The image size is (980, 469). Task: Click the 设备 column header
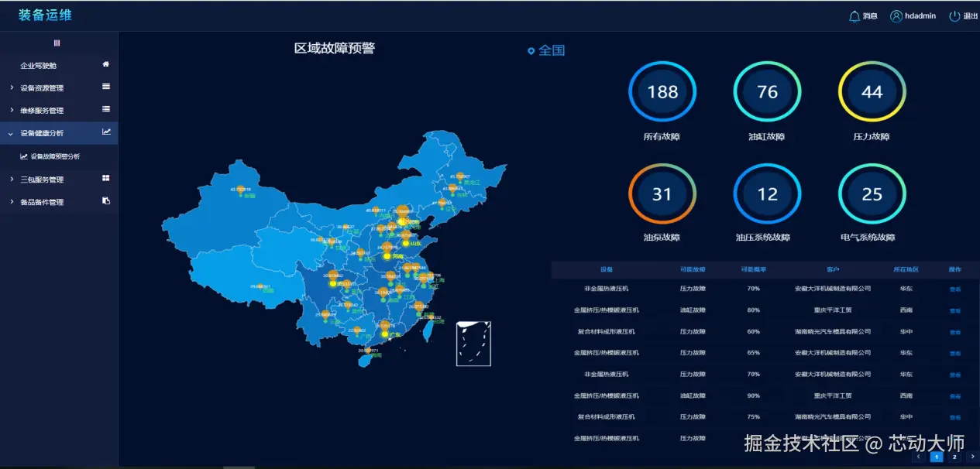(606, 269)
